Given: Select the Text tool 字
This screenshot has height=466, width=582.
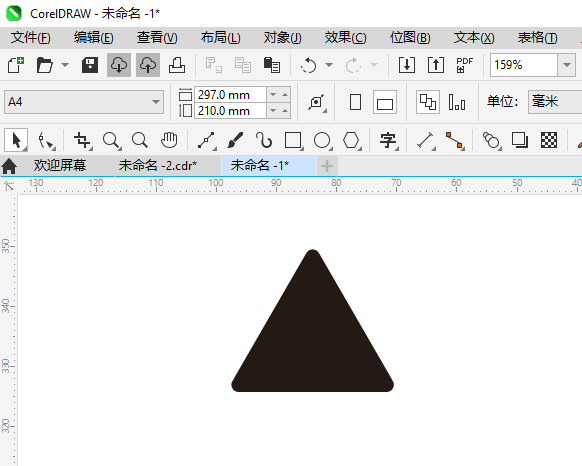Looking at the screenshot, I should [388, 141].
